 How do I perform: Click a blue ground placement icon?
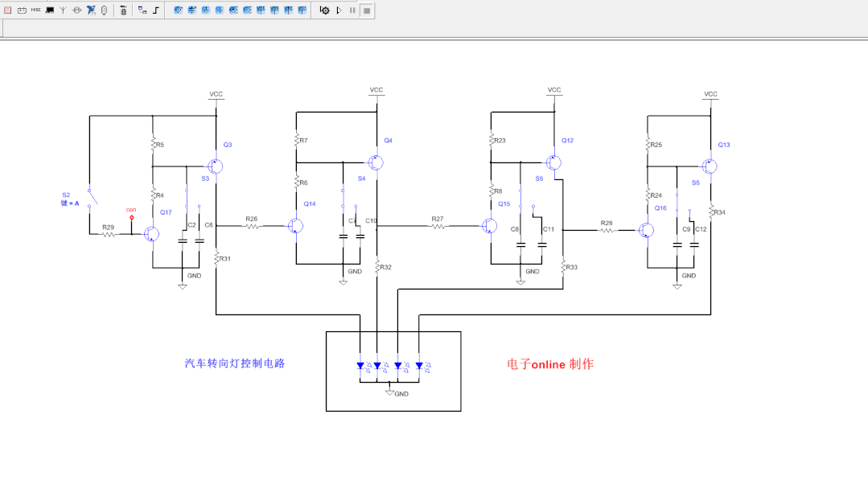pyautogui.click(x=207, y=10)
